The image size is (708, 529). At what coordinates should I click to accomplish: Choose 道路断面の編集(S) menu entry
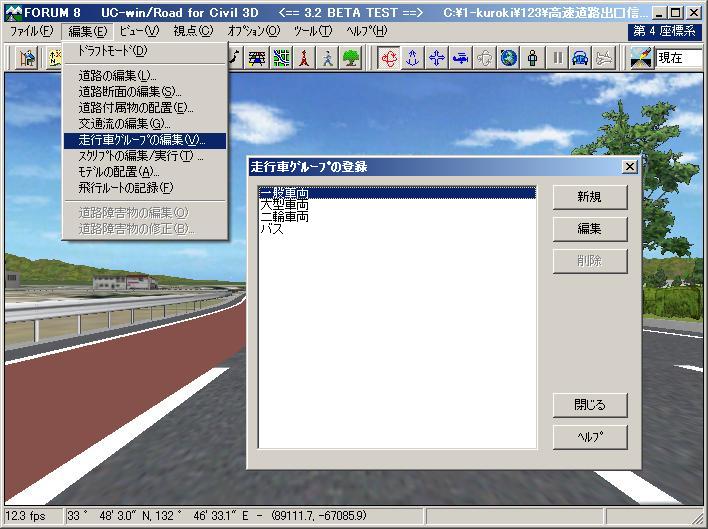pyautogui.click(x=144, y=92)
